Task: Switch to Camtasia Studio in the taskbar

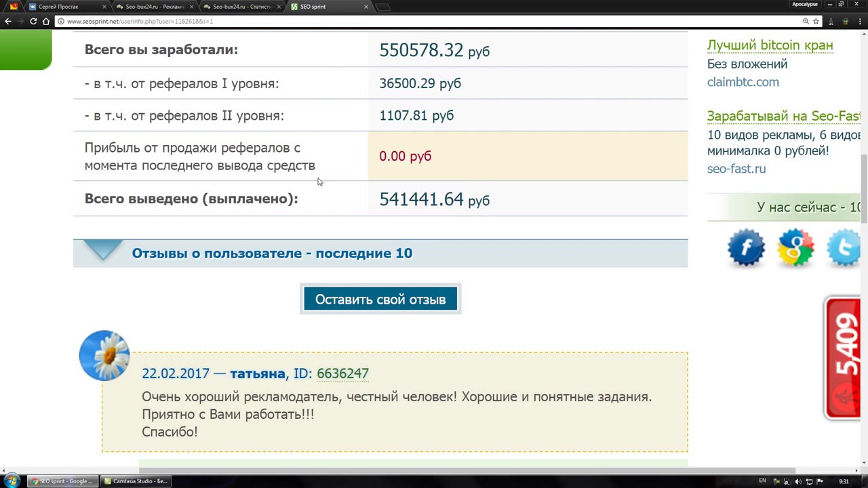Action: tap(136, 481)
